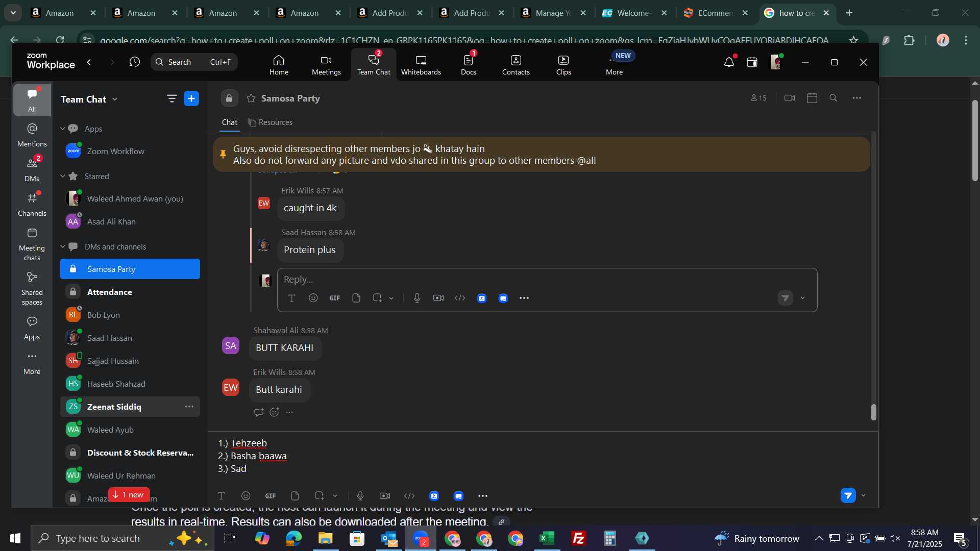Open Bob Lyon chat
The height and width of the screenshot is (551, 980).
pyautogui.click(x=130, y=315)
